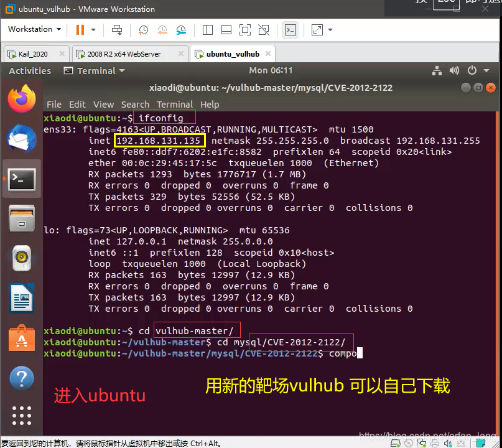Launch Firefox from the dock
Screen dimensions: 502x448
[x=22, y=99]
